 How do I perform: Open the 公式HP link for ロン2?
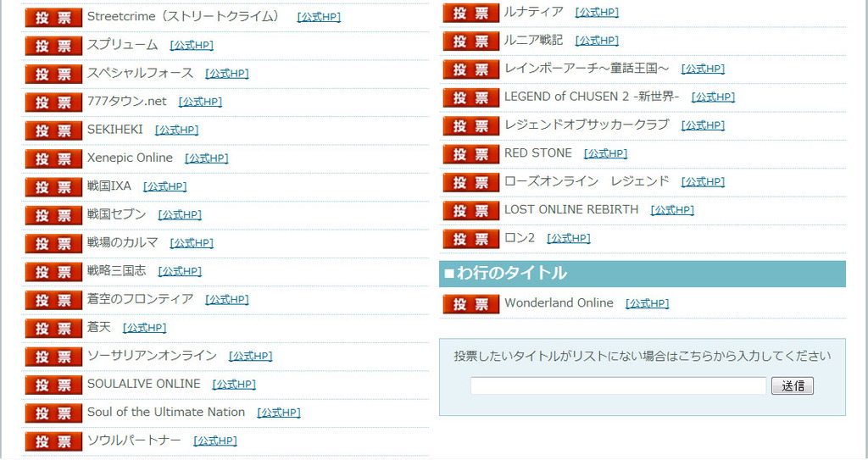569,239
